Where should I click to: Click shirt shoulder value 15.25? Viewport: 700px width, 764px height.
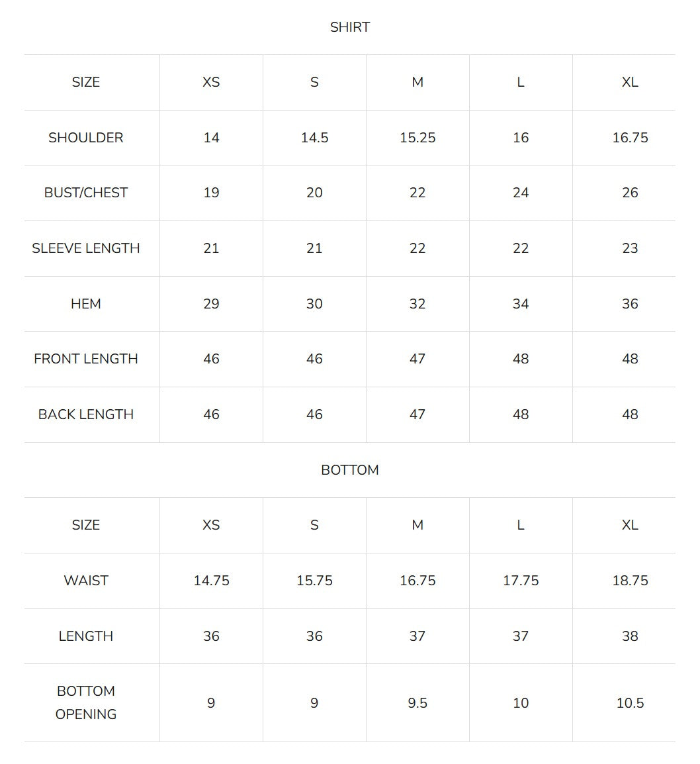coord(417,138)
